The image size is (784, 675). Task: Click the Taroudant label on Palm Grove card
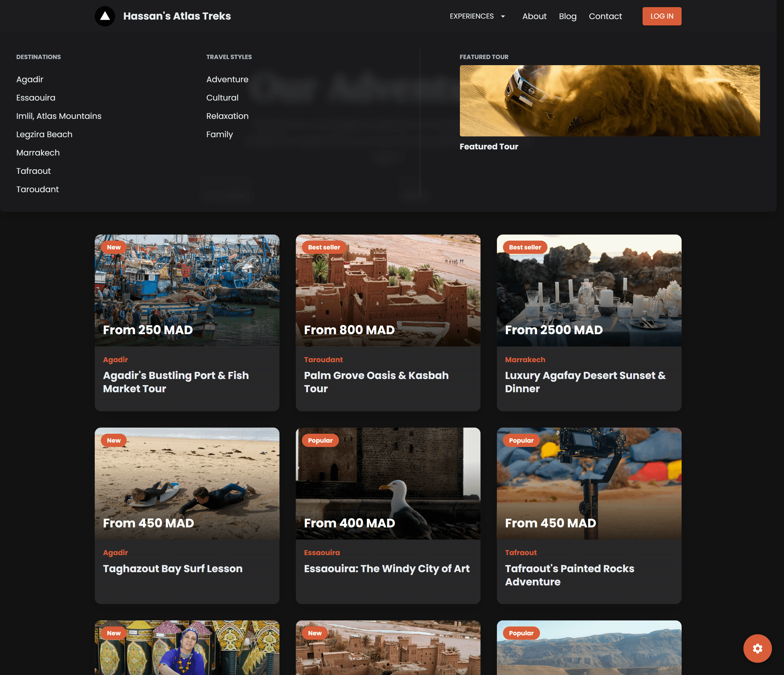tap(323, 360)
